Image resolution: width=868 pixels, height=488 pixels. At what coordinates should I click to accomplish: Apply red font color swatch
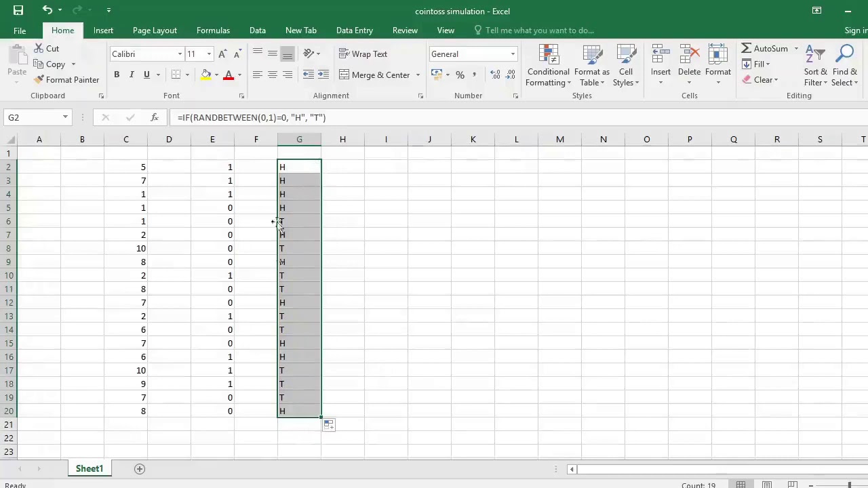[x=229, y=75]
